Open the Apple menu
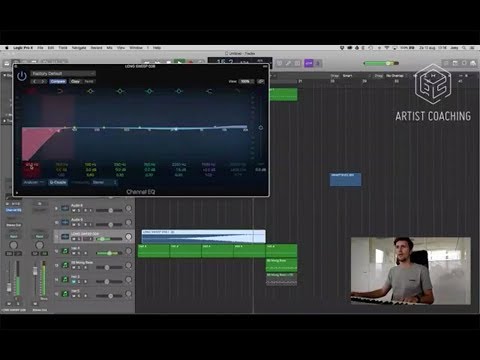480x360 pixels. point(6,48)
